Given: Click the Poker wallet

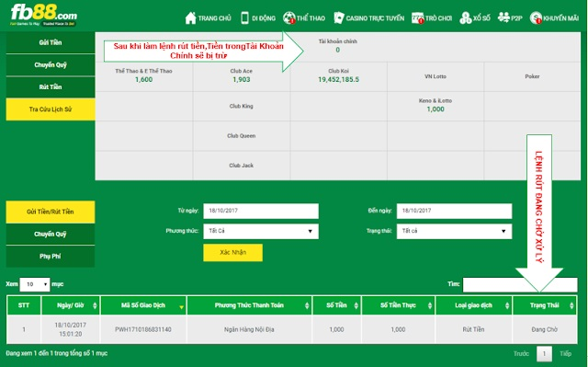Looking at the screenshot, I should (532, 76).
